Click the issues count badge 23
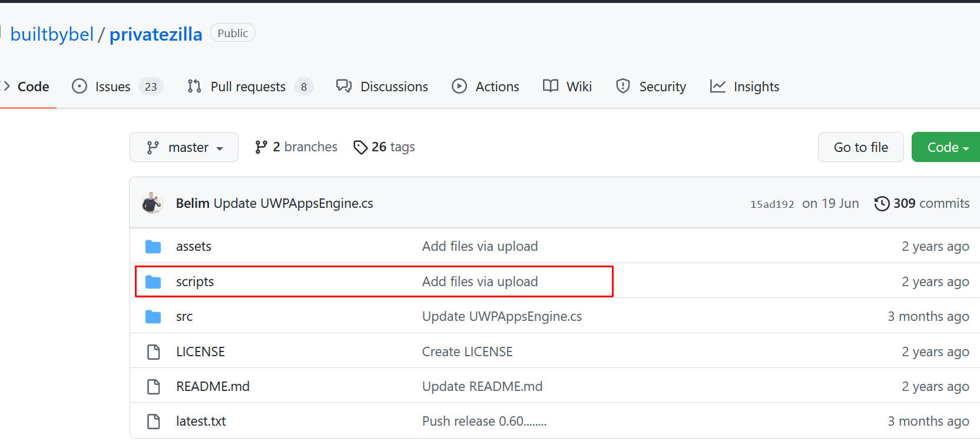Image resolution: width=980 pixels, height=441 pixels. click(151, 87)
